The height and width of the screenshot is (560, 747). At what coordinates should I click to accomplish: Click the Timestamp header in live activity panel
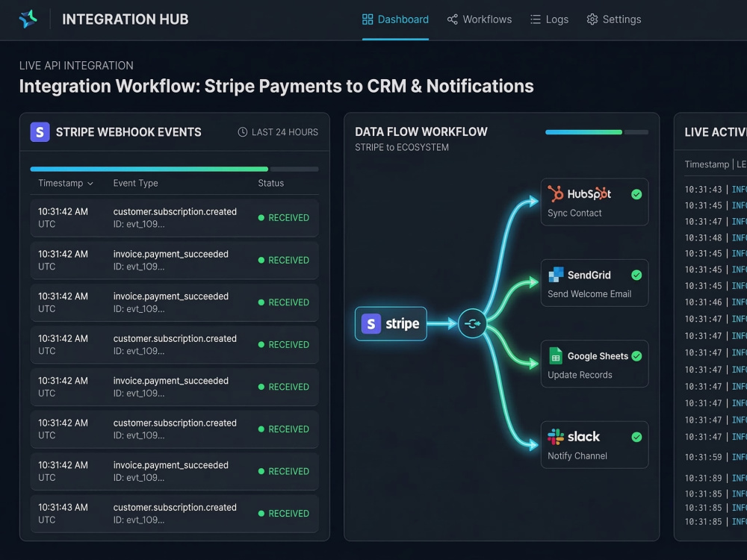click(x=707, y=164)
